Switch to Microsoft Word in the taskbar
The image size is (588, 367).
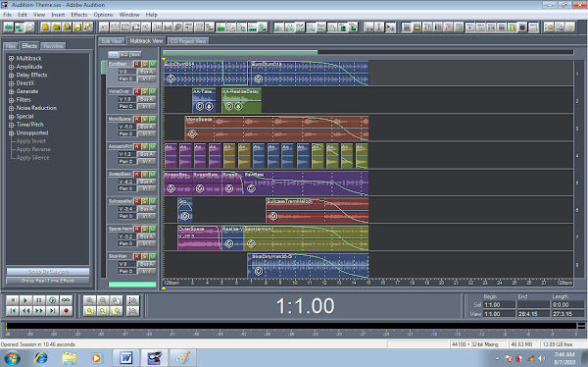click(x=126, y=358)
